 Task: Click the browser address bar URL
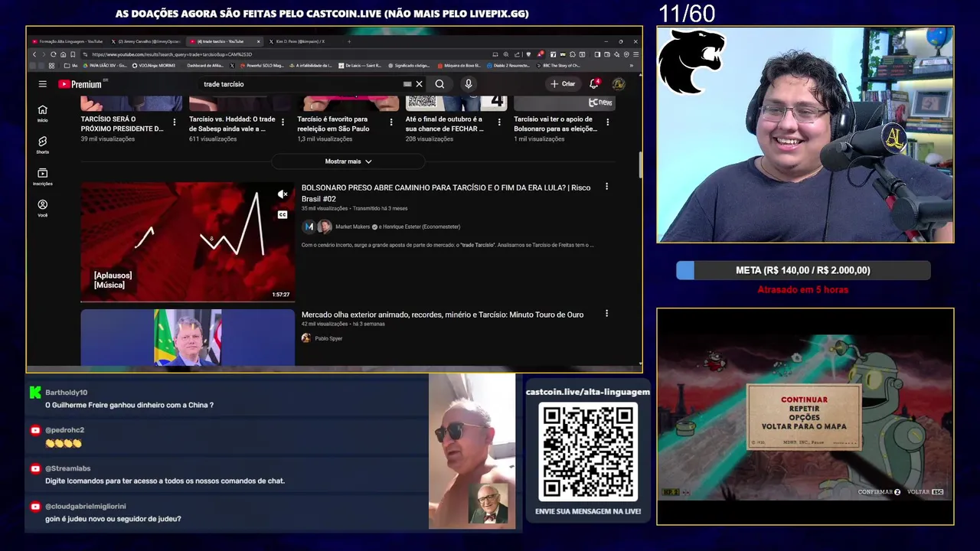[x=172, y=54]
